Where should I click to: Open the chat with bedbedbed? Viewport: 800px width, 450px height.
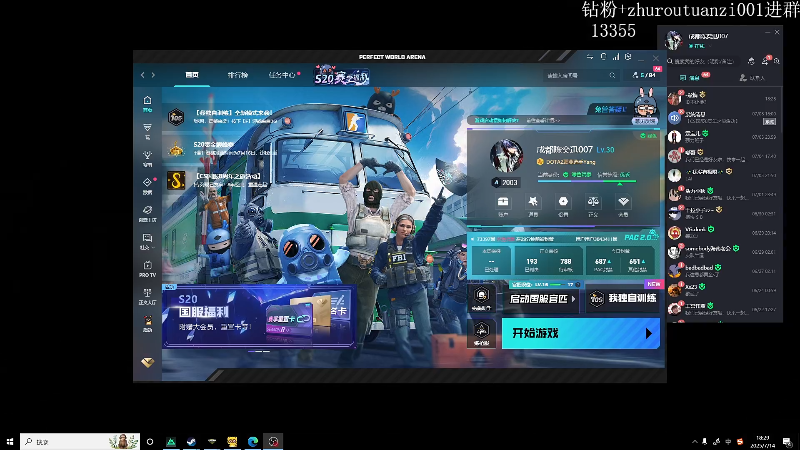pyautogui.click(x=722, y=271)
